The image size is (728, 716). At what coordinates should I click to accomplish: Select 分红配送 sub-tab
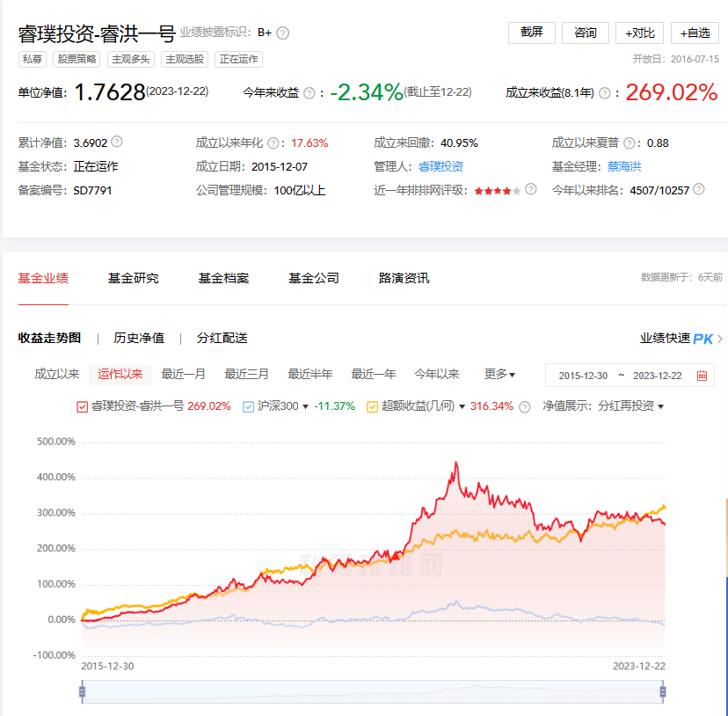point(222,338)
